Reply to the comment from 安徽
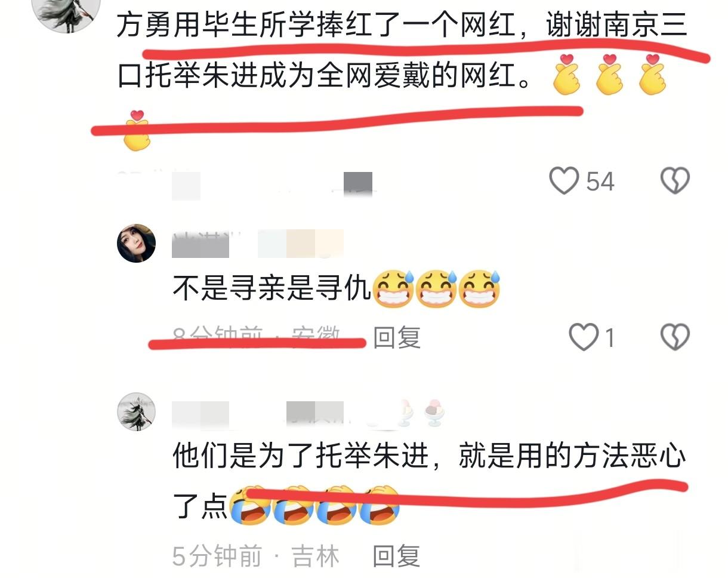728x578 pixels. click(x=397, y=338)
